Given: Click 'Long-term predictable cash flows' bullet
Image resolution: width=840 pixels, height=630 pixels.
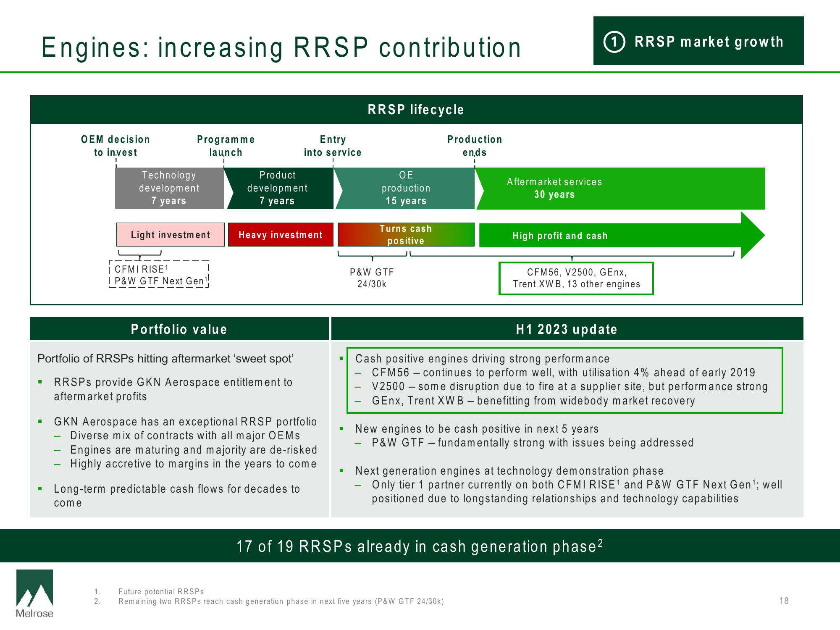Looking at the screenshot, I should tap(177, 496).
